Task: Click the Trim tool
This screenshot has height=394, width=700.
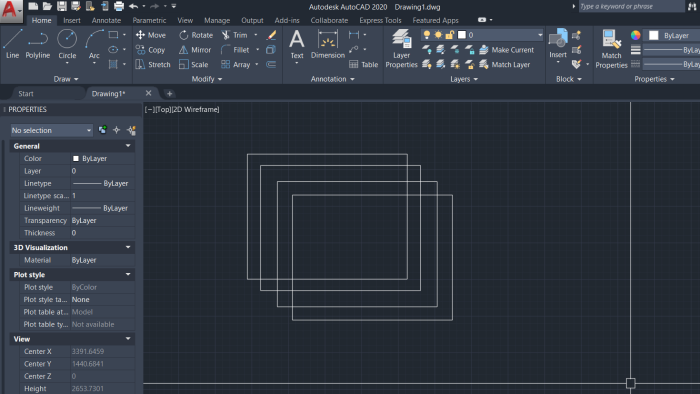Action: click(235, 35)
